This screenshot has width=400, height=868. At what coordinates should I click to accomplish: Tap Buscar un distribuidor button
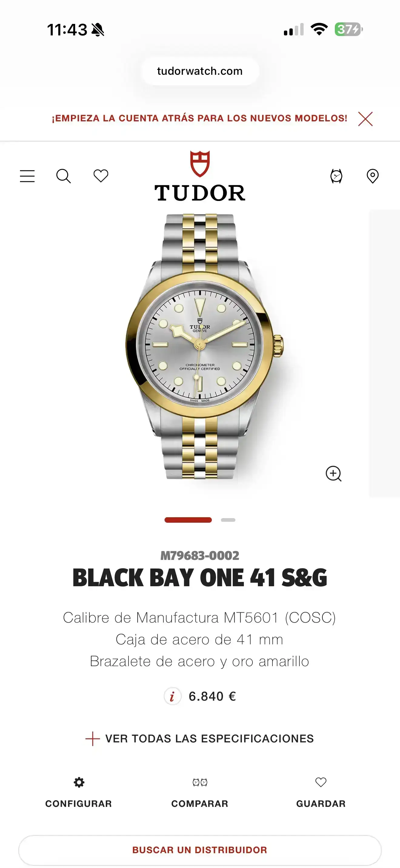tap(200, 850)
